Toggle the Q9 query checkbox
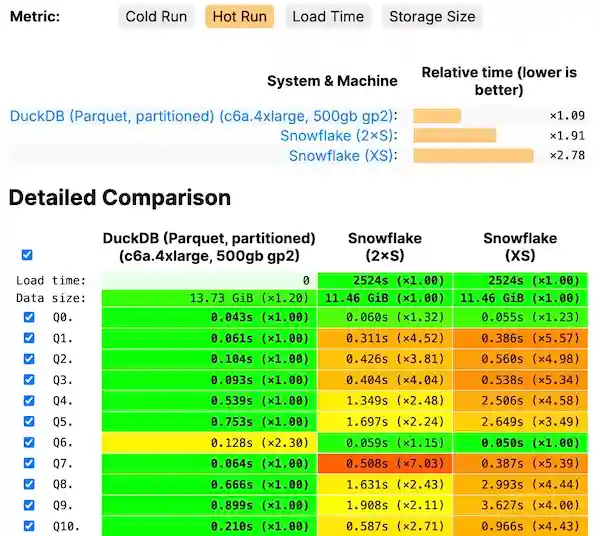Viewport: 600px width, 536px height. (x=29, y=505)
